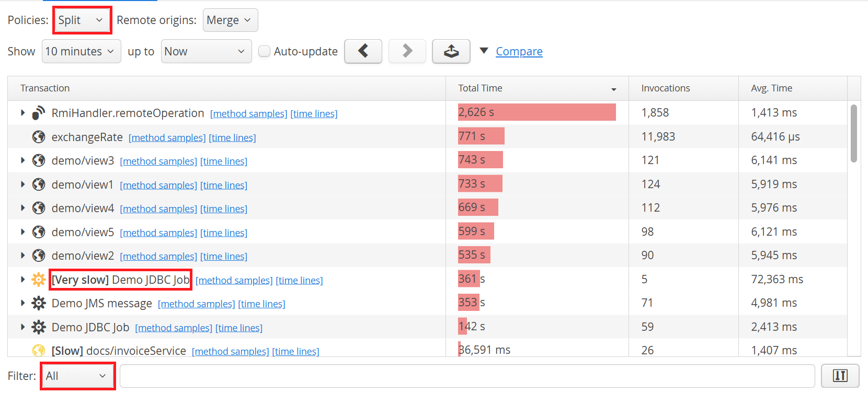Expand the demo/view5 row
868x405 pixels.
[x=22, y=232]
